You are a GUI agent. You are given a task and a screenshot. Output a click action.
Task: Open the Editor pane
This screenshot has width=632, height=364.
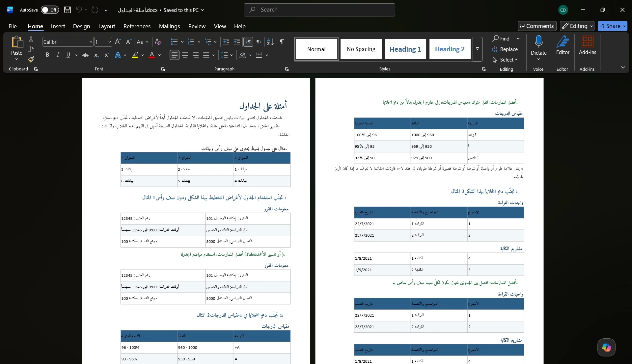tap(563, 45)
